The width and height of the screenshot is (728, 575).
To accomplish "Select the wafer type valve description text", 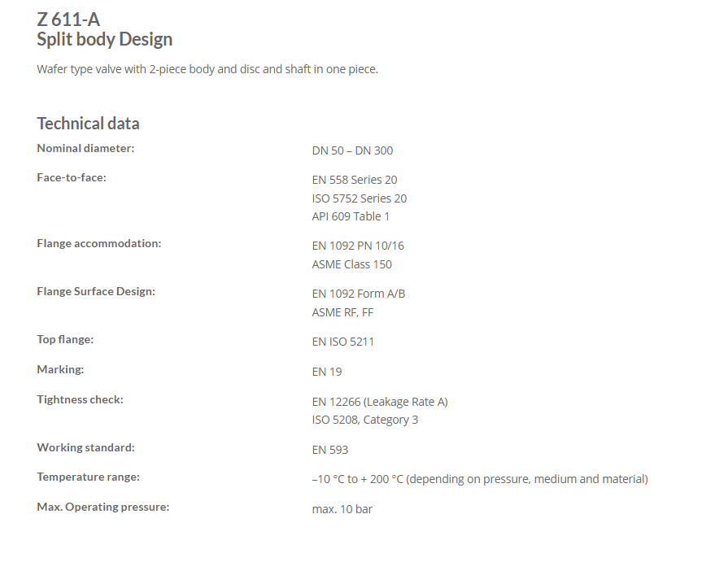I will [x=207, y=69].
